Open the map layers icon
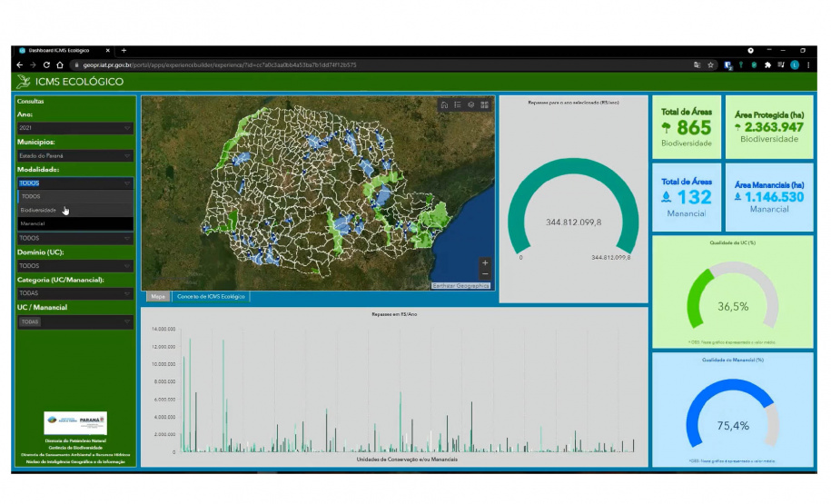831x504 pixels. pyautogui.click(x=471, y=105)
